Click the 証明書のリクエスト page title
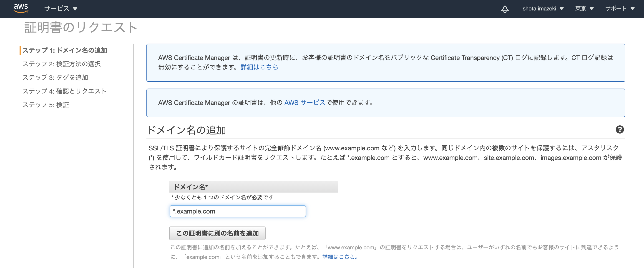This screenshot has height=268, width=644. [81, 27]
